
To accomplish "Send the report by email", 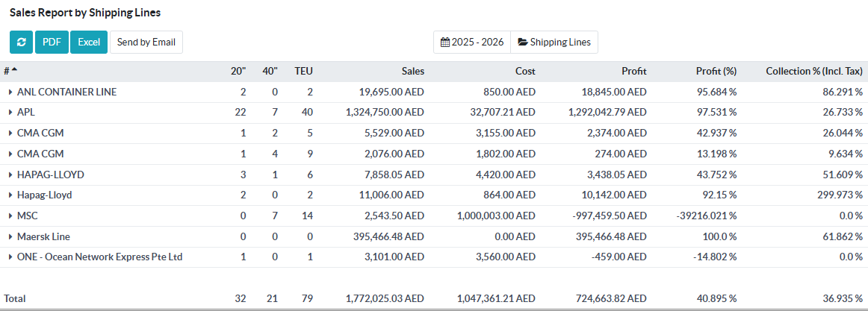I will 146,42.
